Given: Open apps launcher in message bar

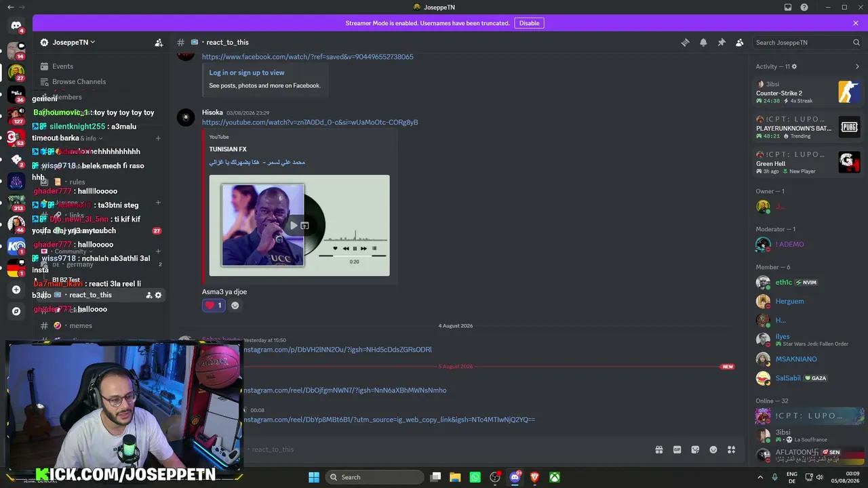Looking at the screenshot, I should point(732,449).
